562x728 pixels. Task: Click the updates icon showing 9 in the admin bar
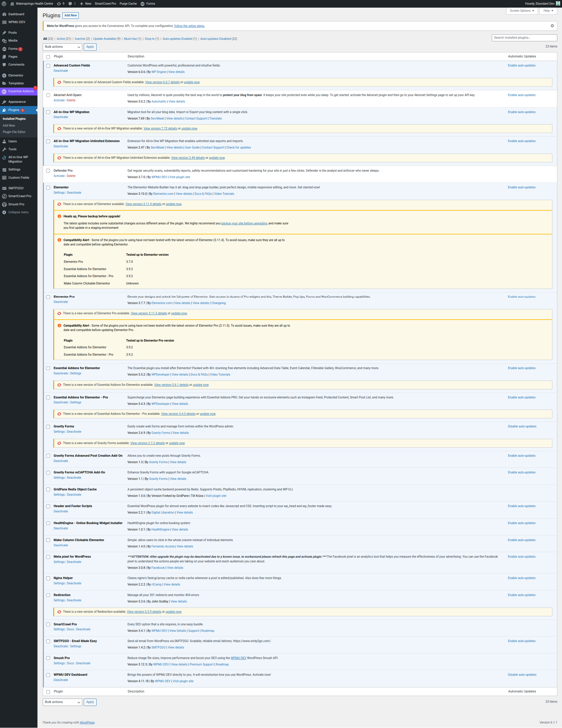(x=59, y=4)
